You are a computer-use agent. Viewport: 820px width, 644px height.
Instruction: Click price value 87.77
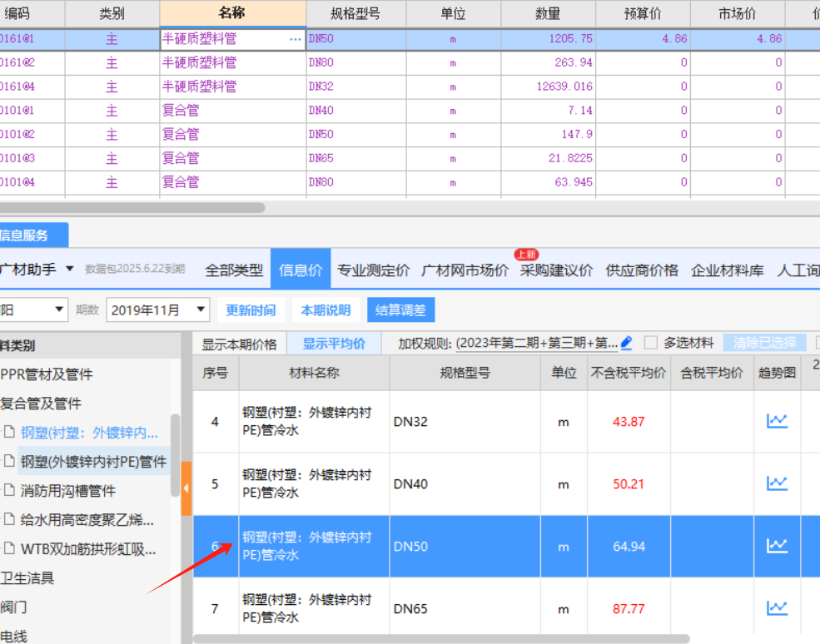coord(629,609)
